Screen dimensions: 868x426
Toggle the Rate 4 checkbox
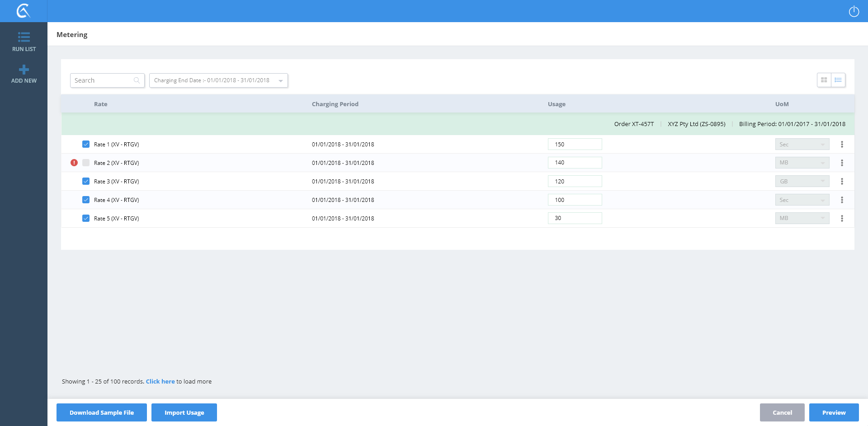pos(86,200)
